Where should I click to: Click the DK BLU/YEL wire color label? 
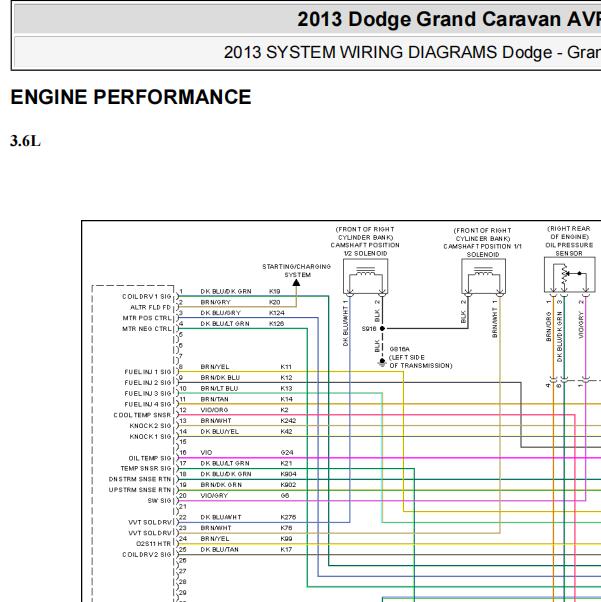tap(219, 431)
